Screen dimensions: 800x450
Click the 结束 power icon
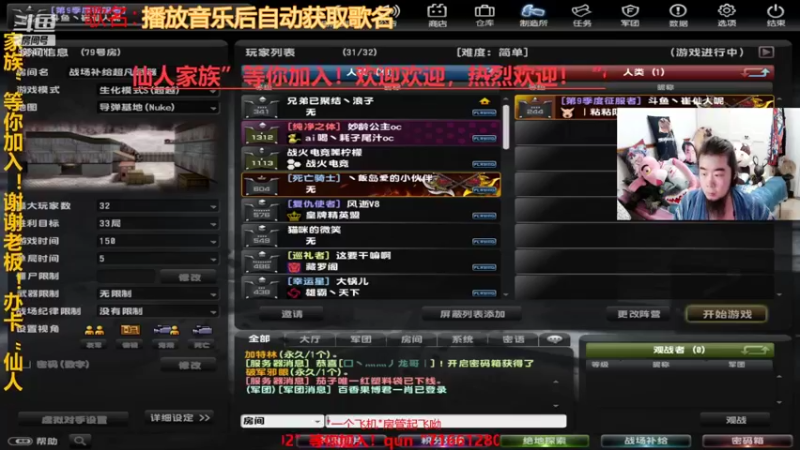[x=776, y=15]
